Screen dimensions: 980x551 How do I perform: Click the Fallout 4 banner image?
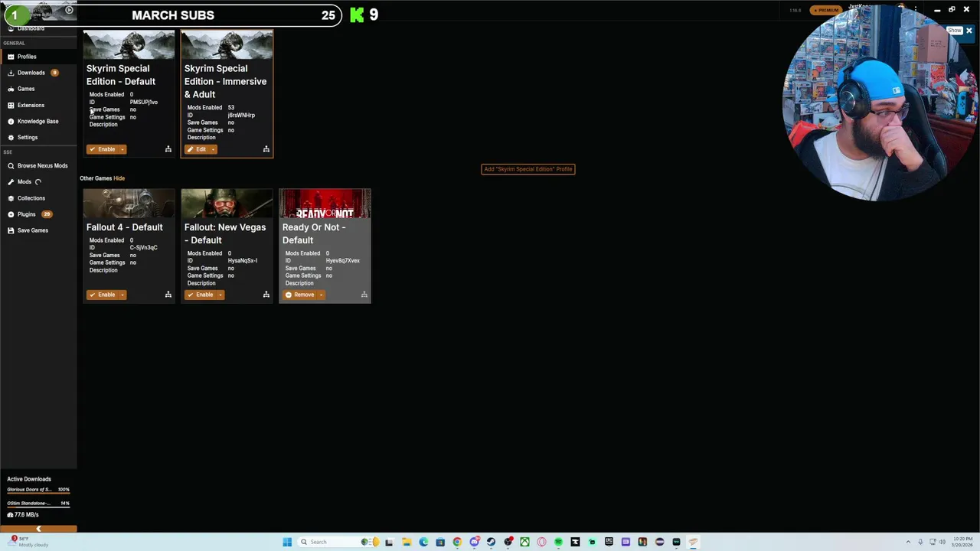[x=129, y=204]
